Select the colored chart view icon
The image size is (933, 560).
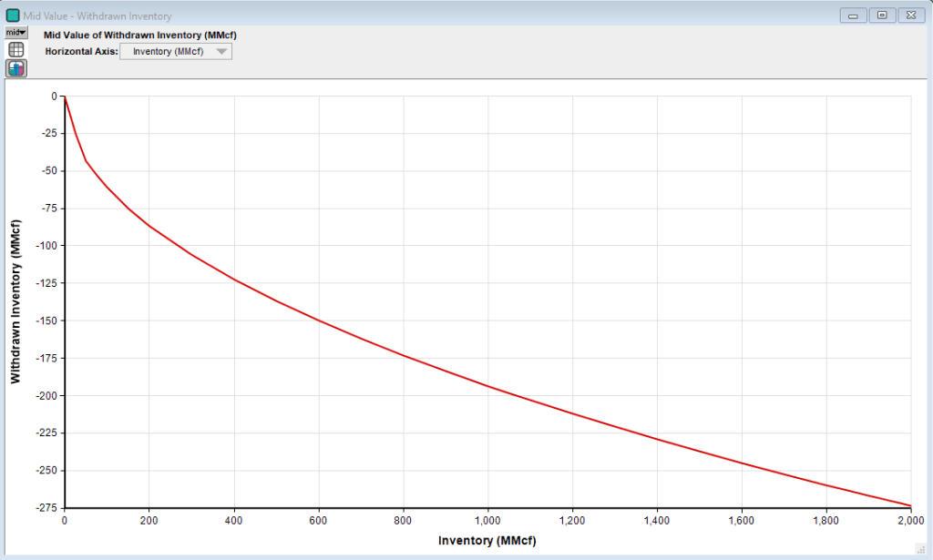point(16,69)
